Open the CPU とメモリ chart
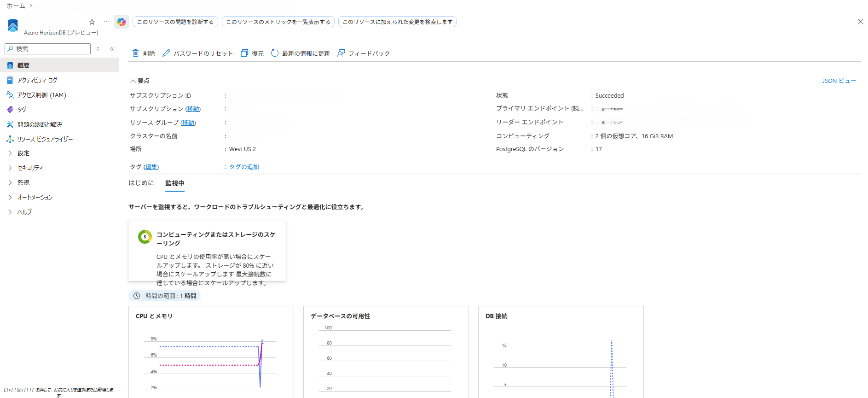 tap(211, 352)
